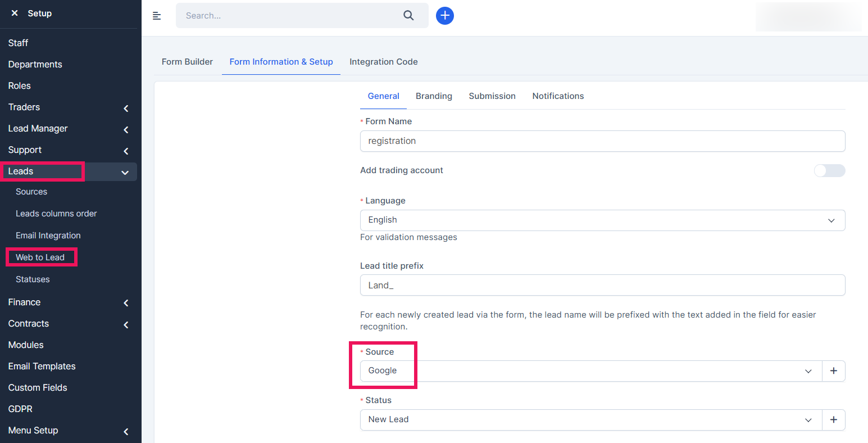Screen dimensions: 868x443
Task: Collapse the Leads submenu
Action: 125,173
